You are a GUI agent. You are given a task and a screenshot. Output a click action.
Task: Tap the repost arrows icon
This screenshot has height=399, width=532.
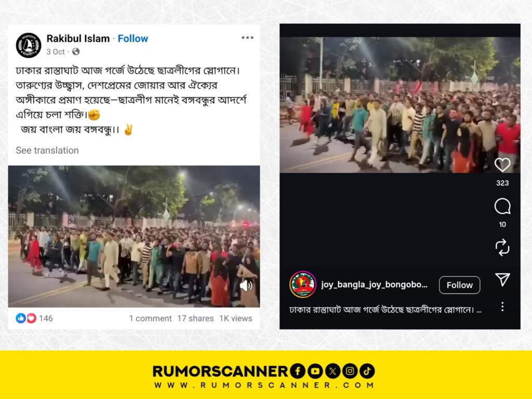pyautogui.click(x=502, y=247)
